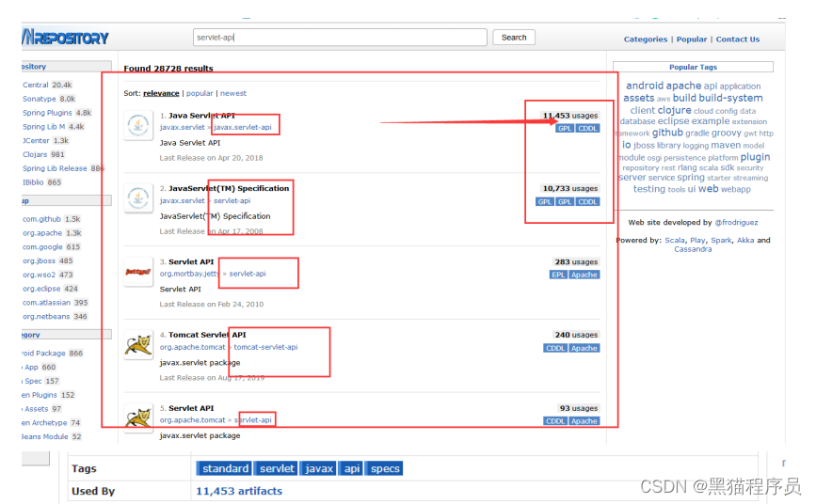The image size is (816, 504).
Task: Filter by Spring Lib M repository
Action: click(x=43, y=126)
